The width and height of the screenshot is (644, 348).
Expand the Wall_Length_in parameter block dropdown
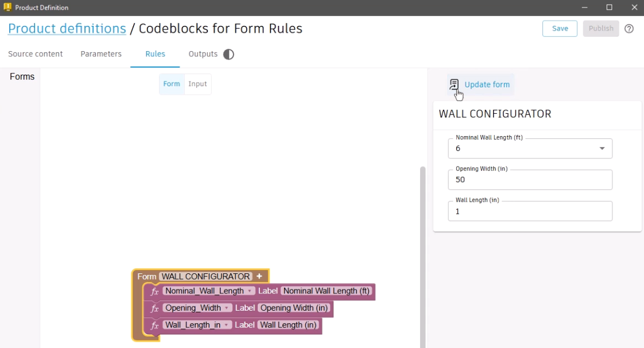click(x=226, y=325)
